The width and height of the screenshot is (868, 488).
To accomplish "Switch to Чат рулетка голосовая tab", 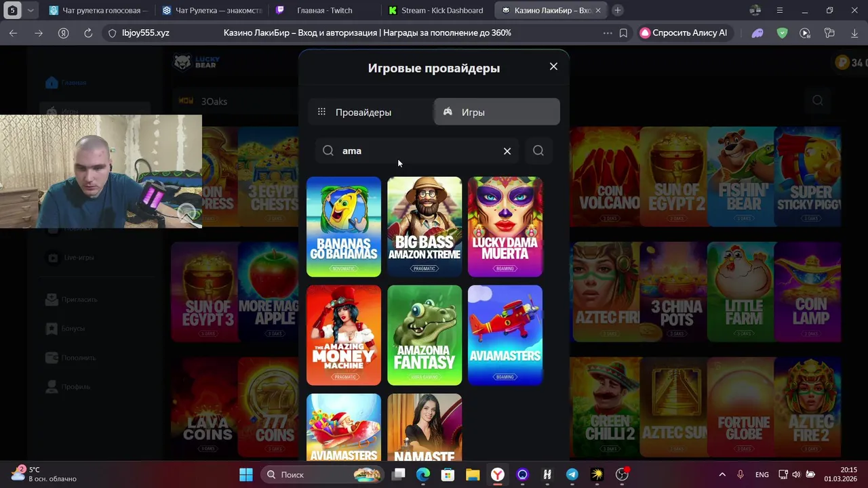I will click(100, 10).
